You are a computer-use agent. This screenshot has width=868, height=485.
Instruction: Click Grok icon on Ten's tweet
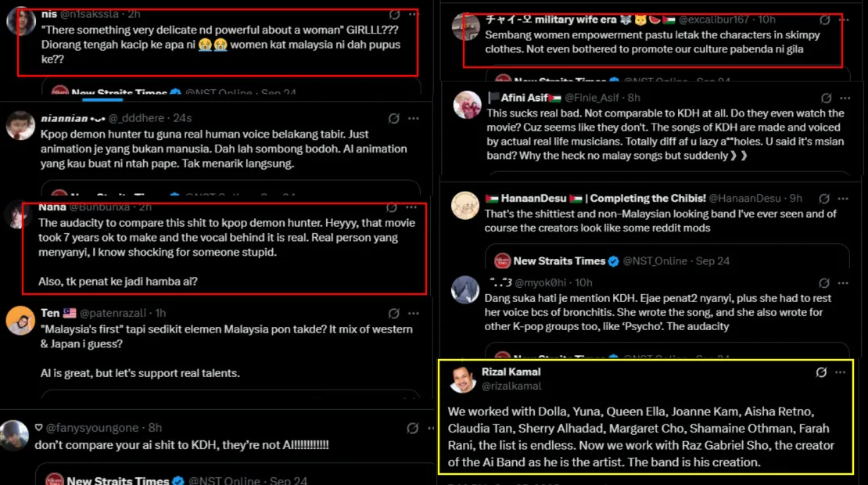click(x=393, y=313)
